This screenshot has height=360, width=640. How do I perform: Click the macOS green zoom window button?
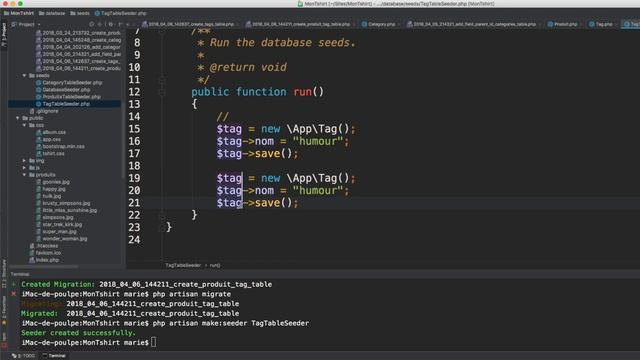pyautogui.click(x=20, y=3)
